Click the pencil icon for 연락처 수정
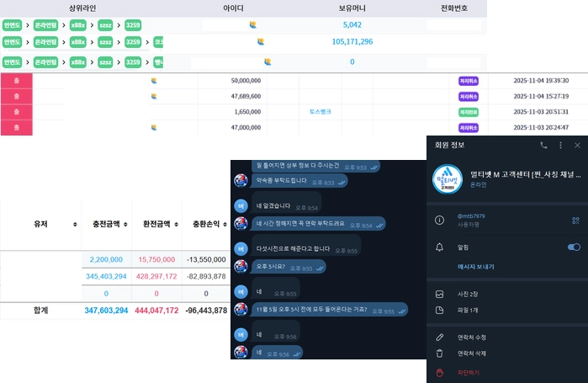The width and height of the screenshot is (588, 383). coord(439,338)
